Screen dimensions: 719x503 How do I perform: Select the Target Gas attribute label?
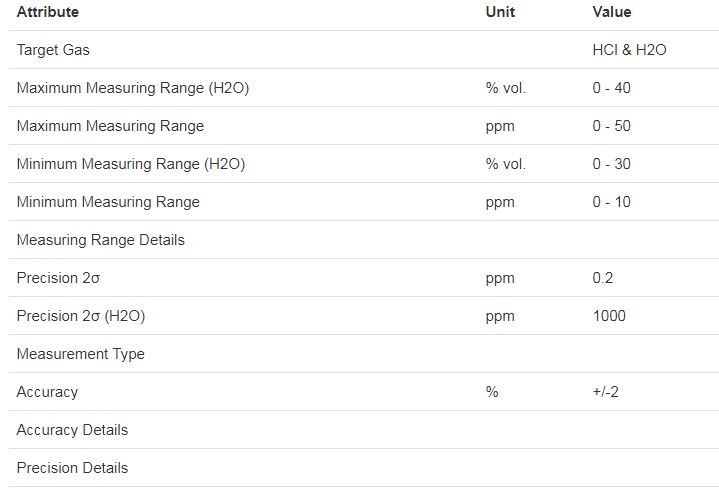click(53, 50)
